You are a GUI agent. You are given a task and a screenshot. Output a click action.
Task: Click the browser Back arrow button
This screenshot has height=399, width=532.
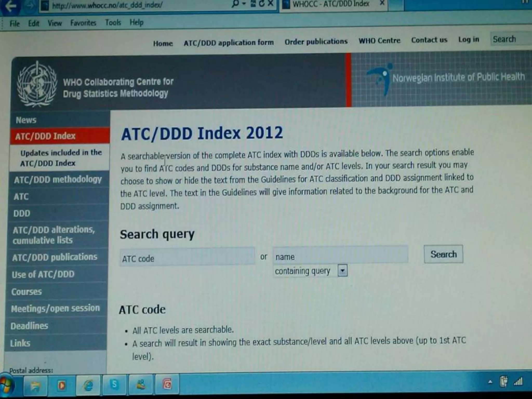pyautogui.click(x=10, y=6)
